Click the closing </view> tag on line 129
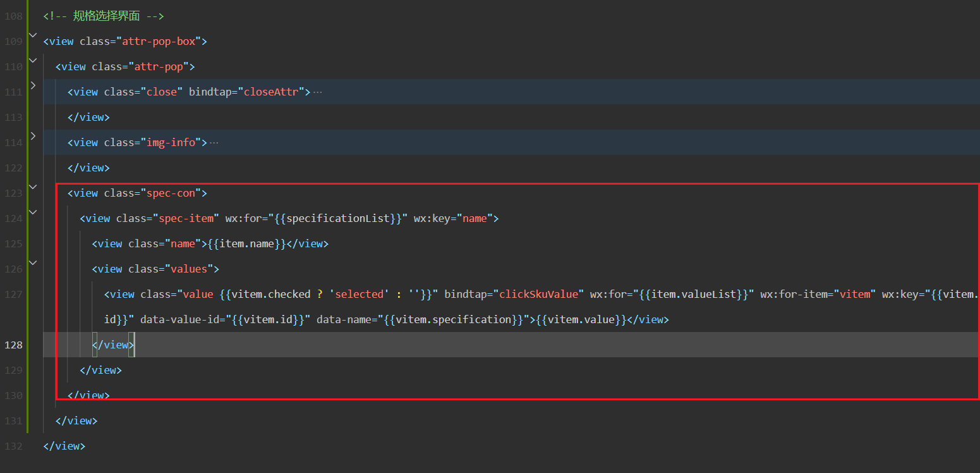980x473 pixels. (x=100, y=371)
